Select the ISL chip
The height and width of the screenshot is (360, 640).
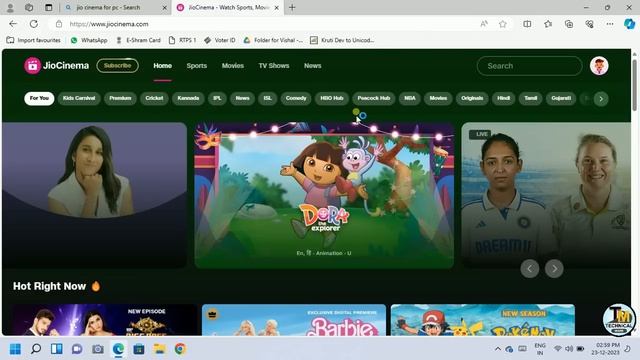pyautogui.click(x=268, y=98)
